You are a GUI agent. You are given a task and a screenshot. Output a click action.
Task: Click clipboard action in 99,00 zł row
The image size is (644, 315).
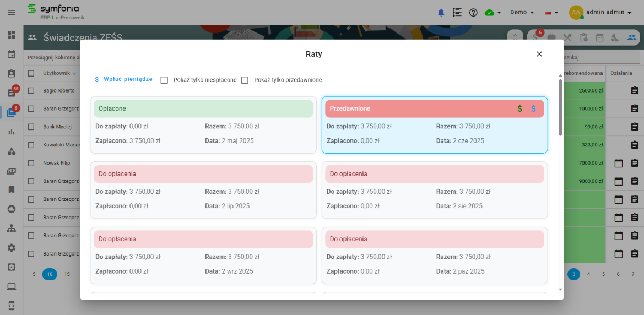[634, 127]
